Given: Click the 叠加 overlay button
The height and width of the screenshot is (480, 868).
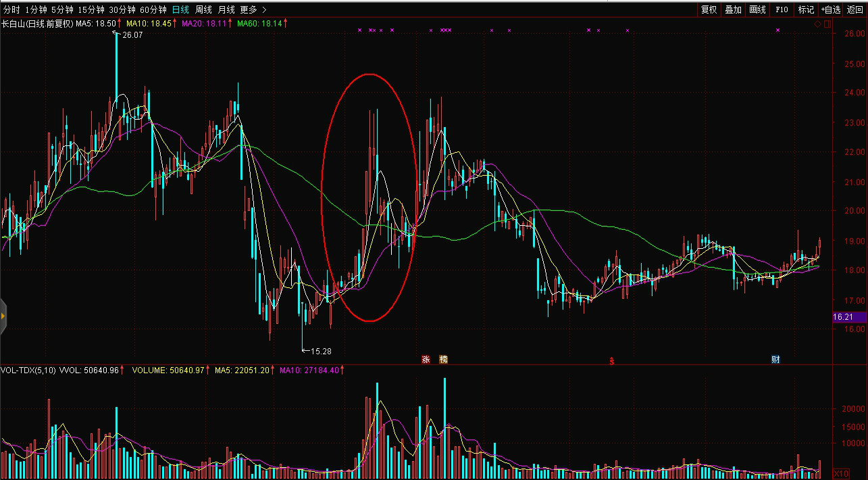Looking at the screenshot, I should [733, 9].
